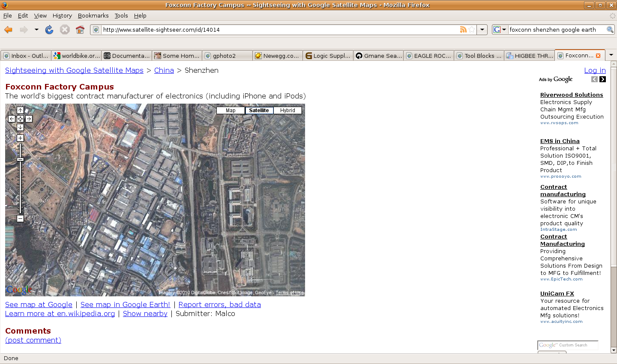Open the search engine selector dropdown
The width and height of the screenshot is (617, 364).
[500, 30]
